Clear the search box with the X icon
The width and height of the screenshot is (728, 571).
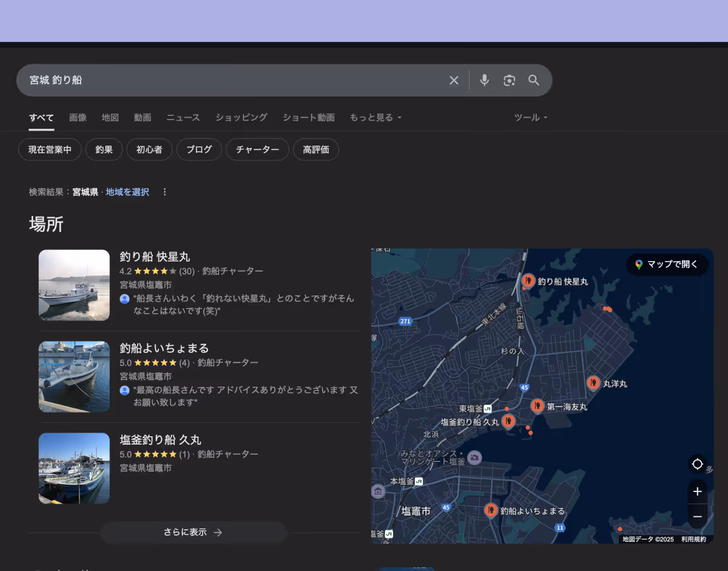pyautogui.click(x=454, y=80)
